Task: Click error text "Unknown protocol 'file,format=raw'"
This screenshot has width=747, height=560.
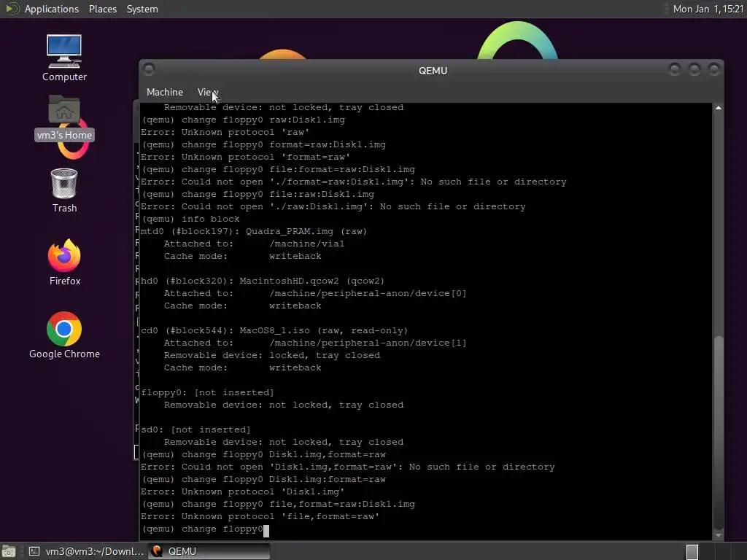Action: tap(280, 517)
